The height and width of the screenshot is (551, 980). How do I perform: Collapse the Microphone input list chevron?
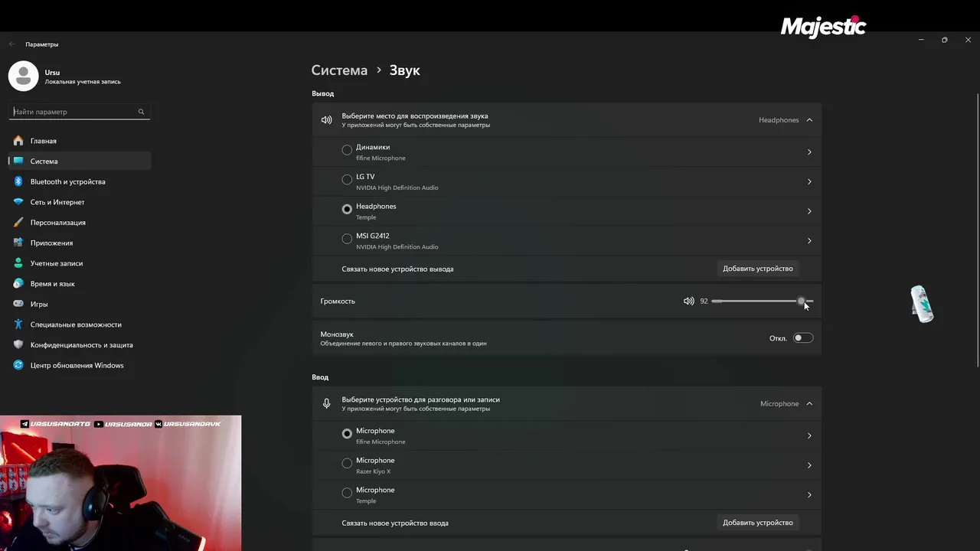click(x=809, y=404)
